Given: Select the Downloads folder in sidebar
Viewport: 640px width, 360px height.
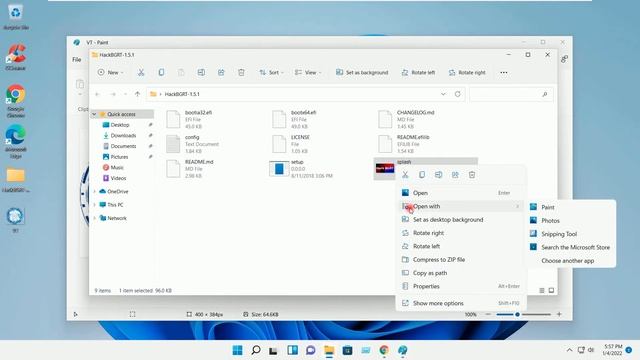Looking at the screenshot, I should coord(123,136).
